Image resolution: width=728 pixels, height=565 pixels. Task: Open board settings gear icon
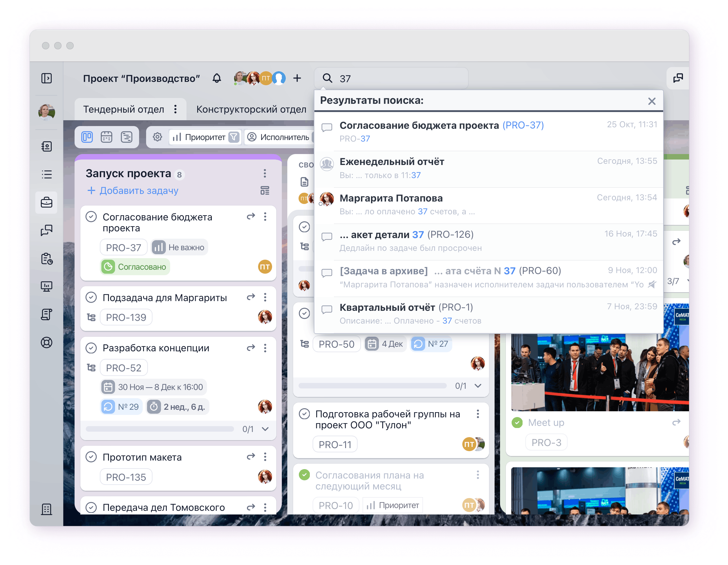click(157, 137)
